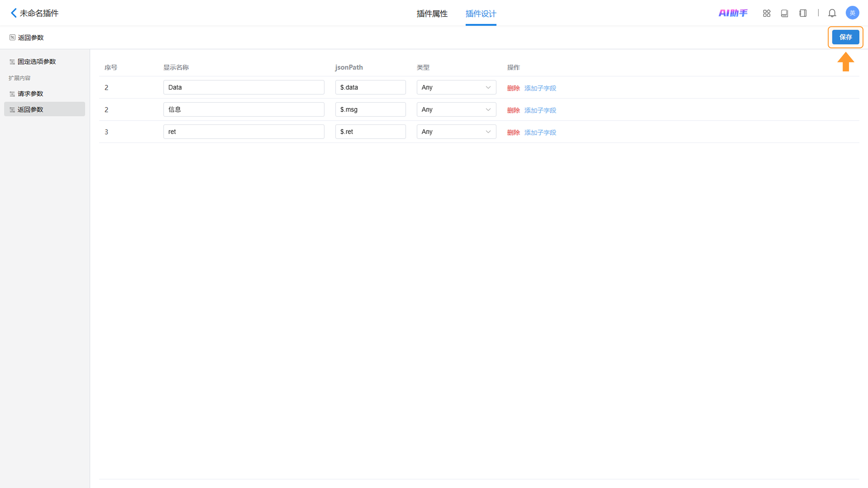Open the notifications bell
This screenshot has height=488, width=868.
(832, 13)
